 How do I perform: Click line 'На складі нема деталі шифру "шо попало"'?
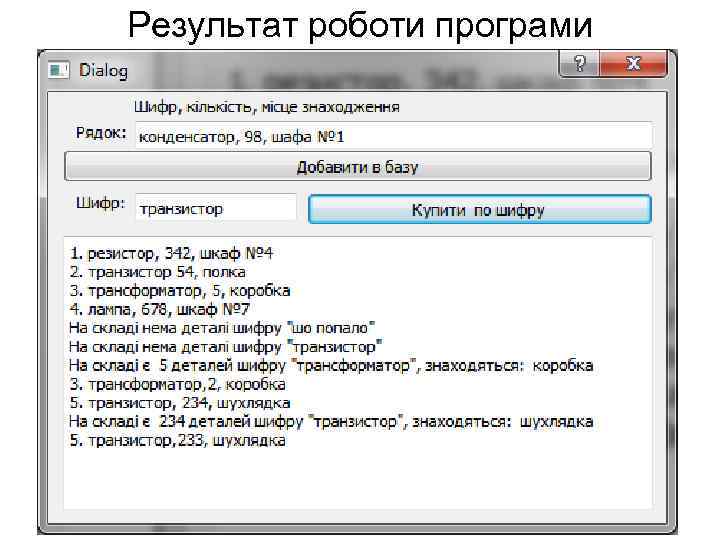222,328
